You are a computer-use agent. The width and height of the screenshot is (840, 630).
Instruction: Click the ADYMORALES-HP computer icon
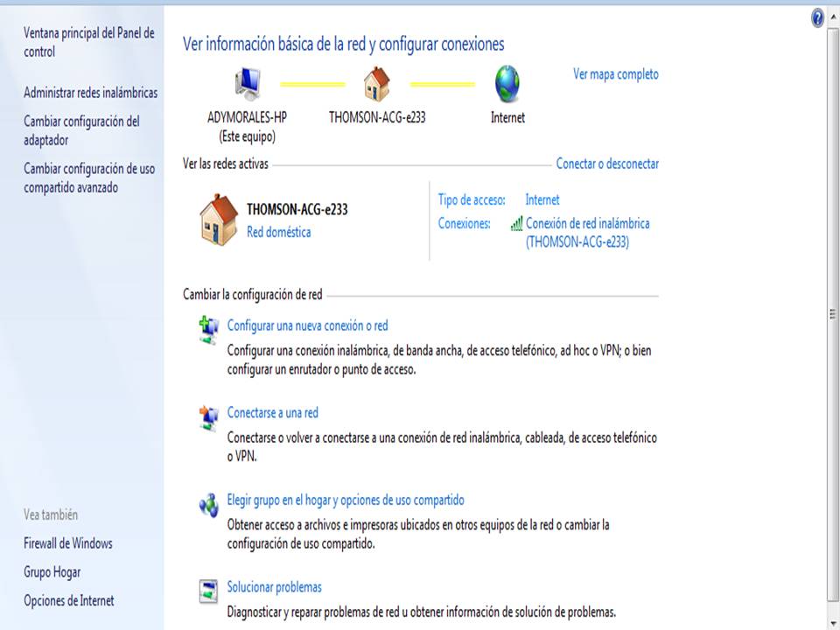pos(248,84)
